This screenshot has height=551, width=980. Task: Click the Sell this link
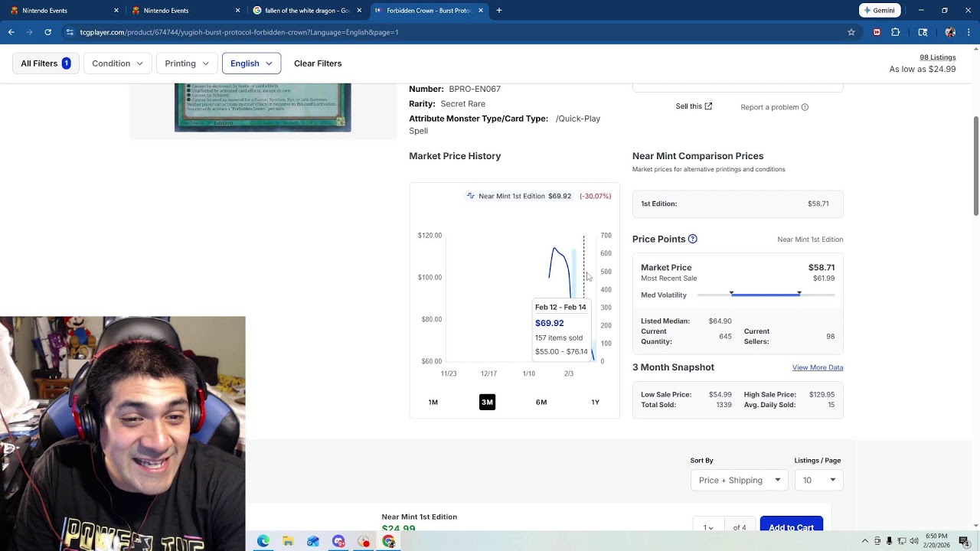694,106
